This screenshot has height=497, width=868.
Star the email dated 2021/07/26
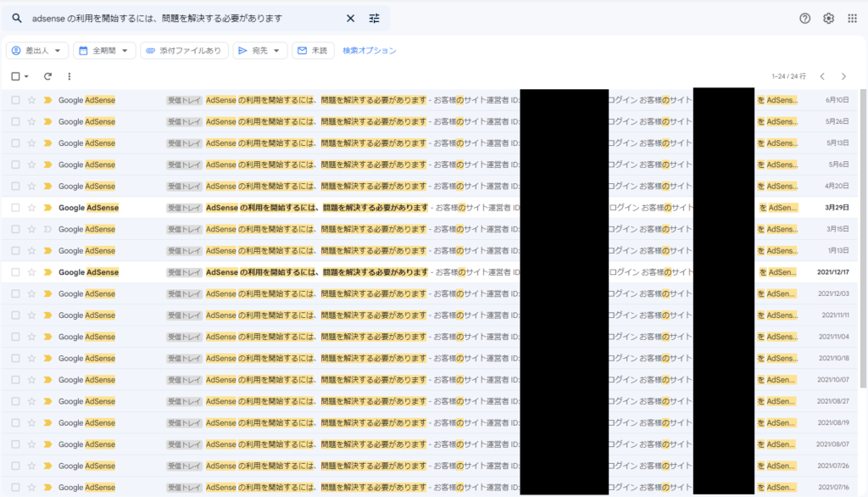(31, 466)
